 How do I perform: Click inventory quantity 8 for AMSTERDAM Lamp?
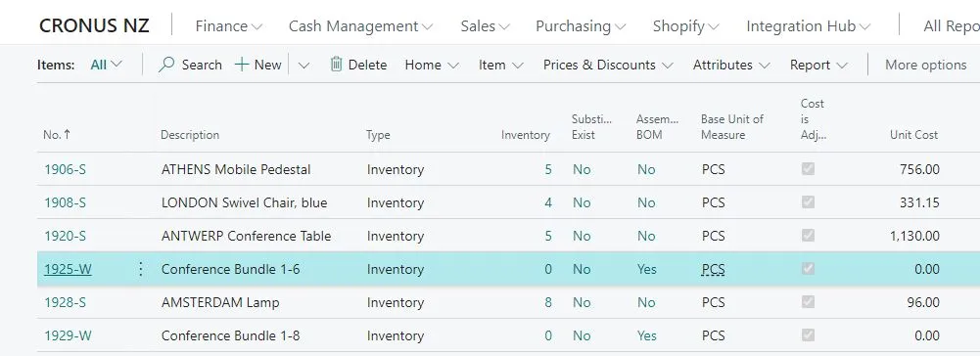tap(548, 302)
